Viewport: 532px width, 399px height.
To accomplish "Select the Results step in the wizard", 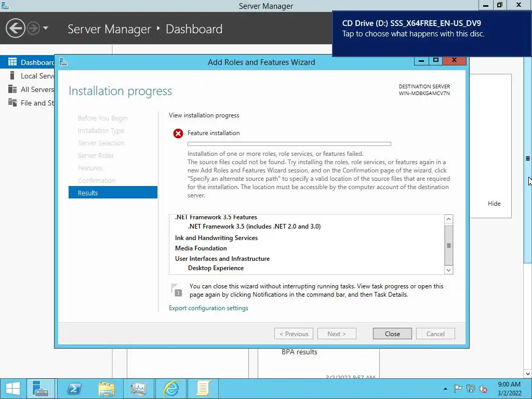I will click(x=113, y=193).
